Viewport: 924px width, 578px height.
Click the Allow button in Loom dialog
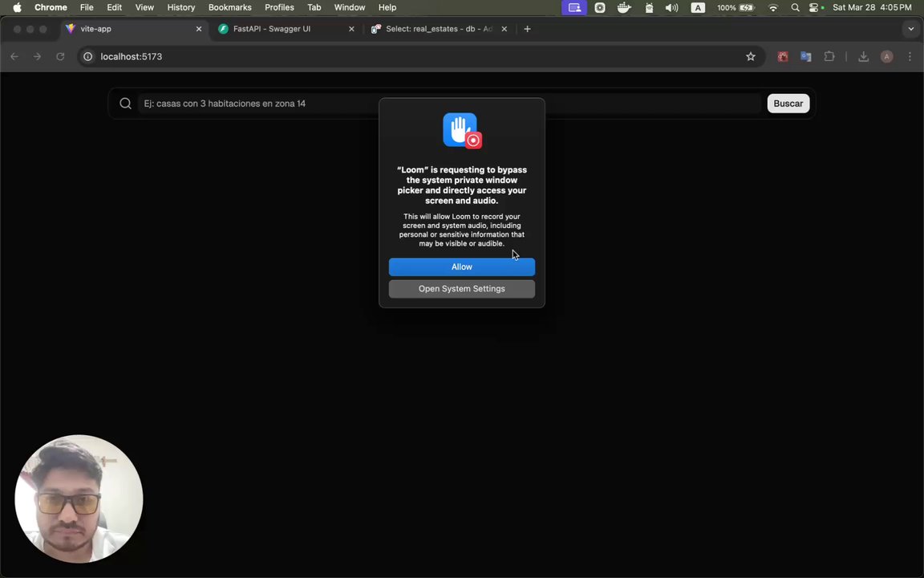(x=461, y=267)
